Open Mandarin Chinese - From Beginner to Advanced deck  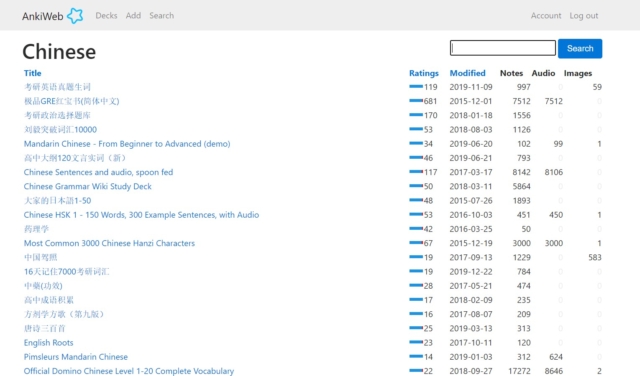[x=127, y=144]
